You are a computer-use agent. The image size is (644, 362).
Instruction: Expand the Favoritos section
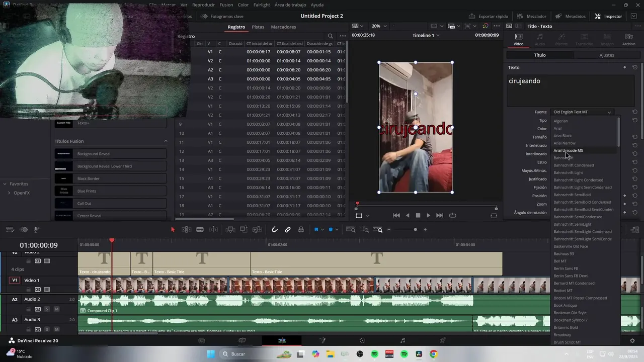tap(5, 184)
